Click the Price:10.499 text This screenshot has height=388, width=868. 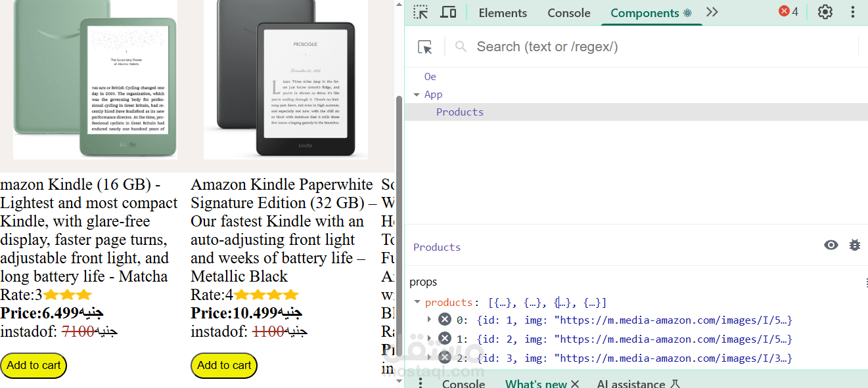tap(247, 313)
